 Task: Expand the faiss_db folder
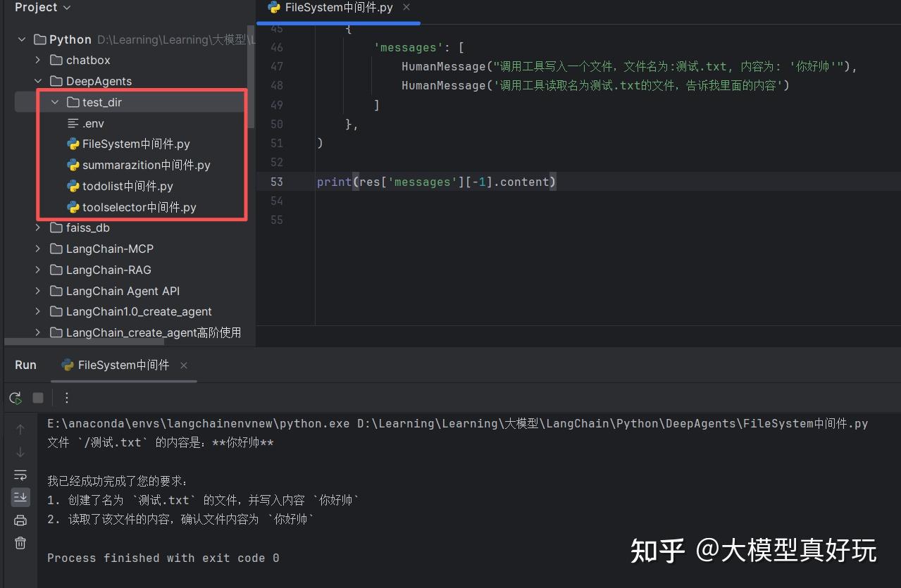[x=39, y=228]
